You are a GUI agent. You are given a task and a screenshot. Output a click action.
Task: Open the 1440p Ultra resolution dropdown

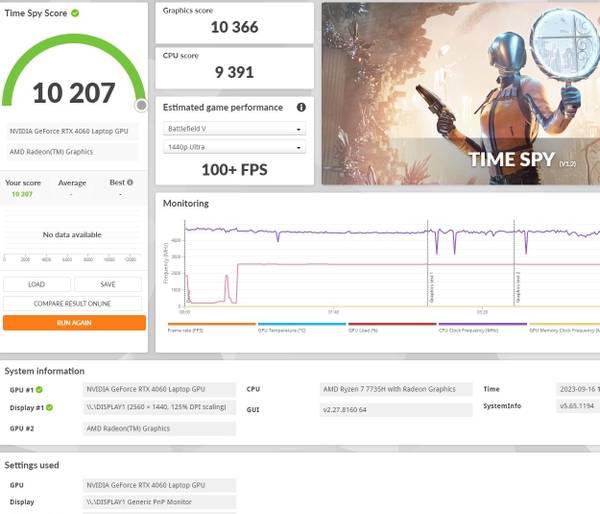pyautogui.click(x=234, y=147)
